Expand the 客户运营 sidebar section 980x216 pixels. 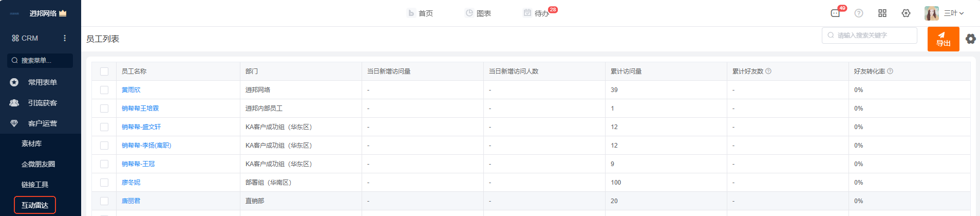click(42, 123)
